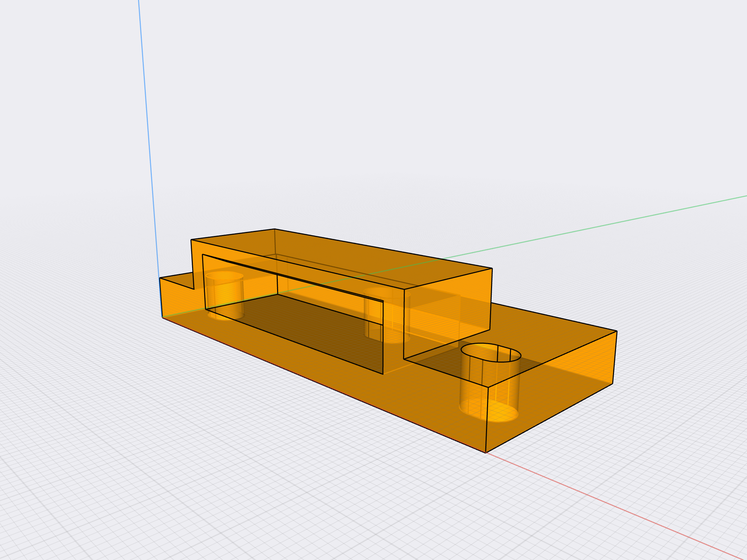Select the right end face of the raised block

447,314
